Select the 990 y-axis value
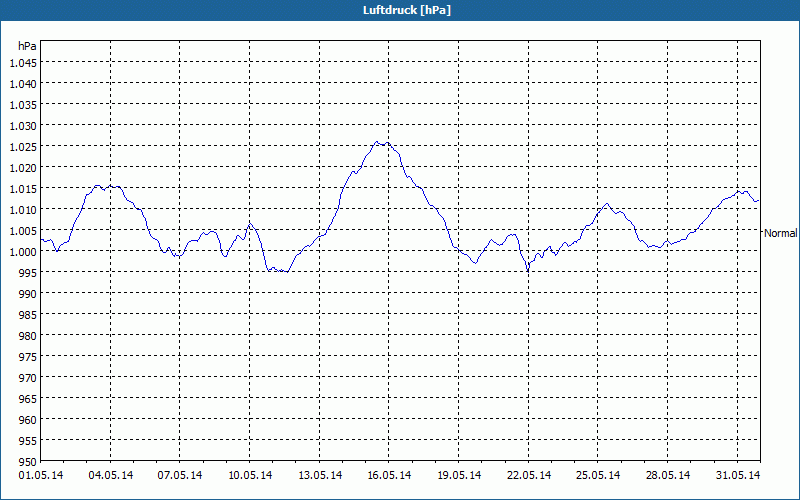This screenshot has width=800, height=500. [x=28, y=294]
